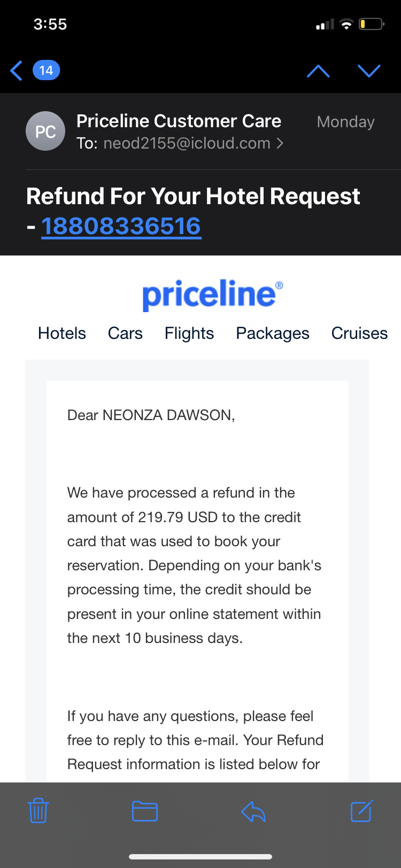Open the Cars tab
Viewport: 401px width, 868px height.
(125, 333)
